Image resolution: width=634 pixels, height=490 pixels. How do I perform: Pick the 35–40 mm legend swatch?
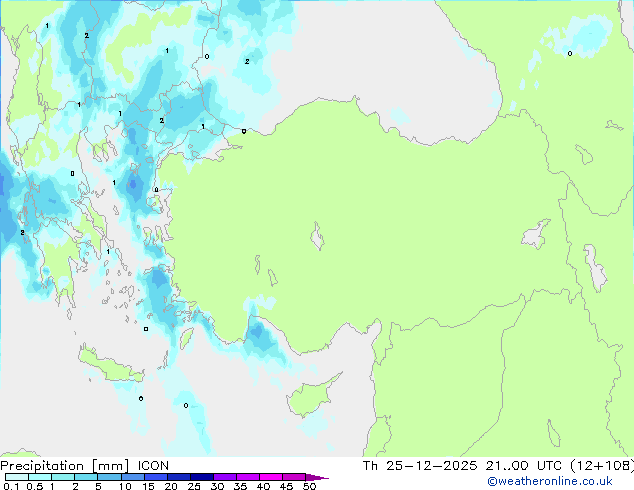(x=248, y=477)
